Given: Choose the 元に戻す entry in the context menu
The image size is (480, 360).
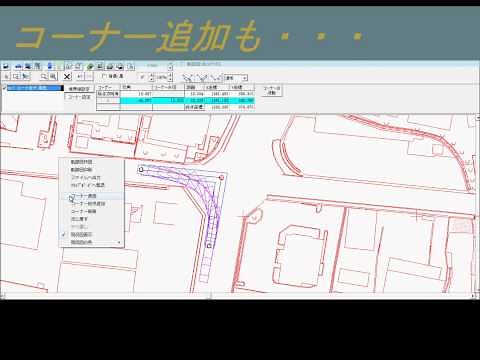Looking at the screenshot, I should pos(92,219).
